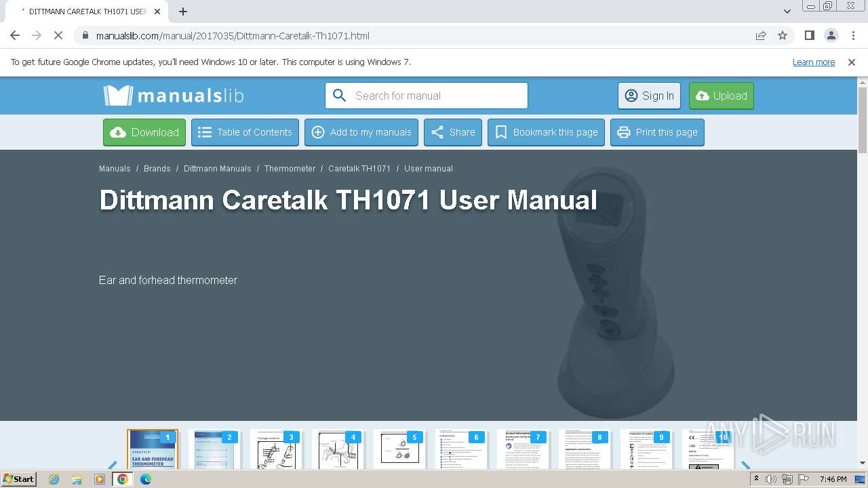Open Thermometer breadcrumb link

tap(290, 169)
